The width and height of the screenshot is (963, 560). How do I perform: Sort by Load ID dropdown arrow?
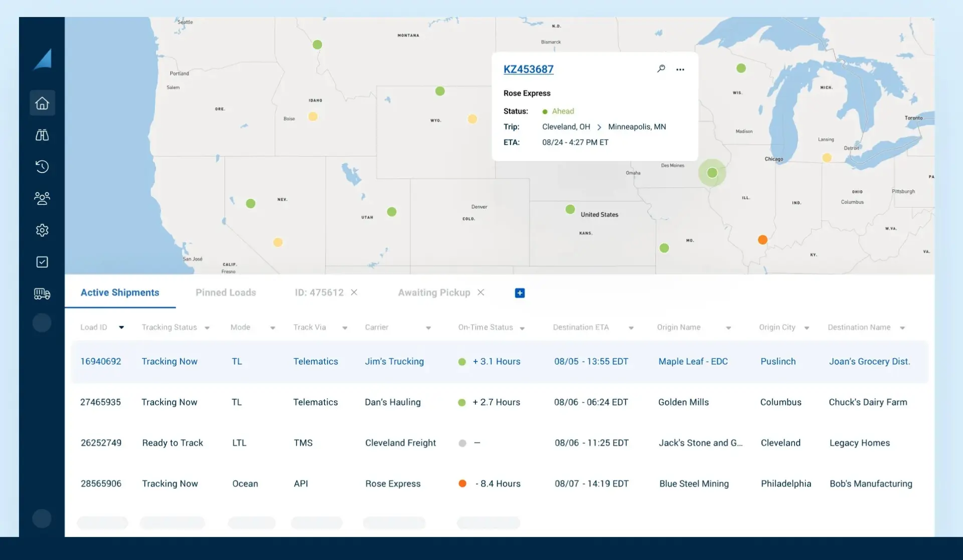coord(121,327)
